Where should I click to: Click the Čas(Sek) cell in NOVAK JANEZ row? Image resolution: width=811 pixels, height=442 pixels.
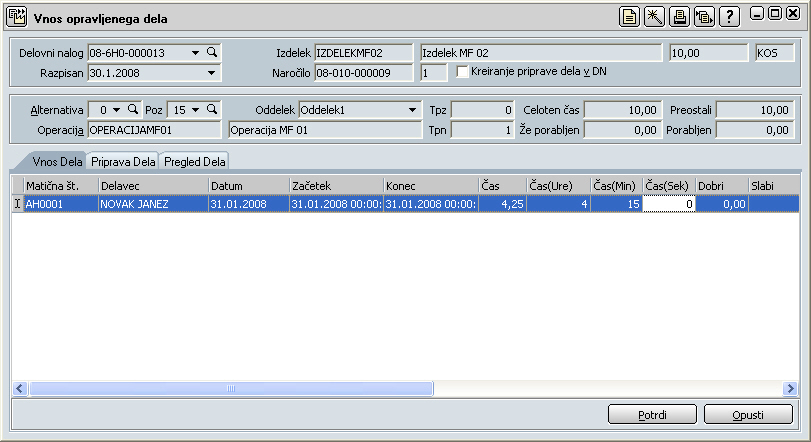tap(668, 204)
